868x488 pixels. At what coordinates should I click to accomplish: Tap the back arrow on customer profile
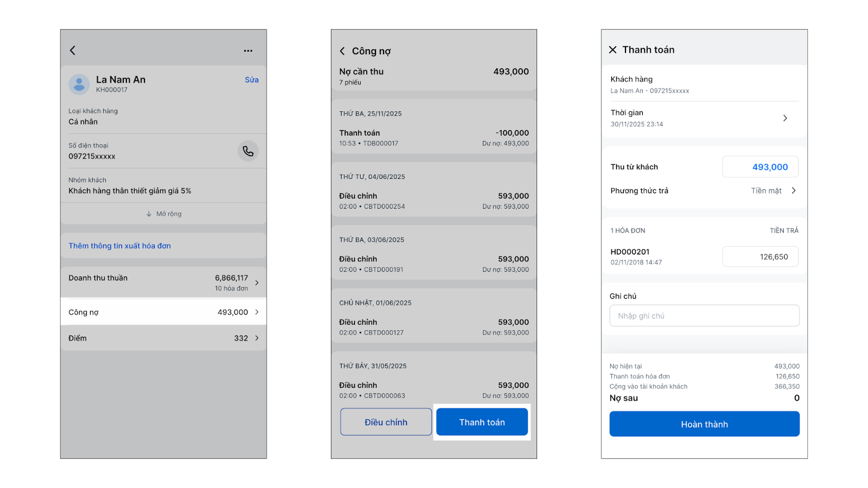coord(73,50)
